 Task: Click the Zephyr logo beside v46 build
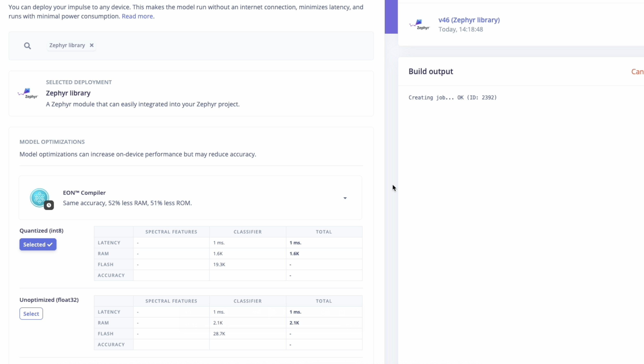[x=420, y=24]
